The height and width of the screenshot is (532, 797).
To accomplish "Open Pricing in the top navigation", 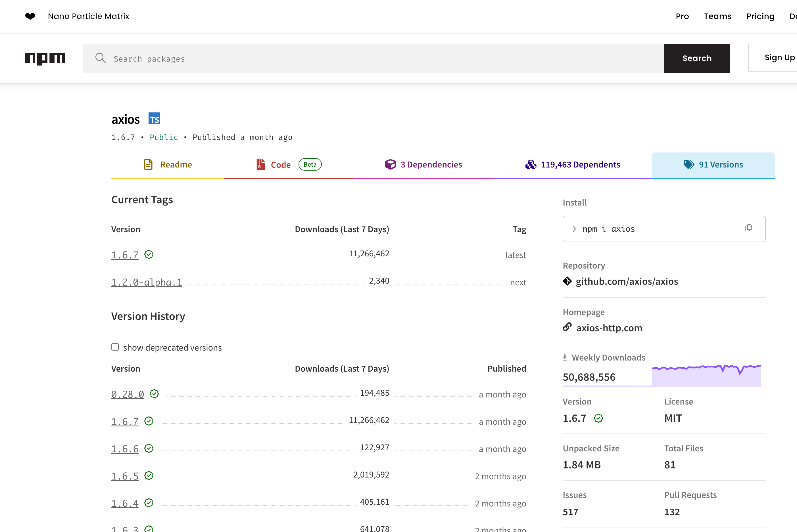I will (x=760, y=16).
